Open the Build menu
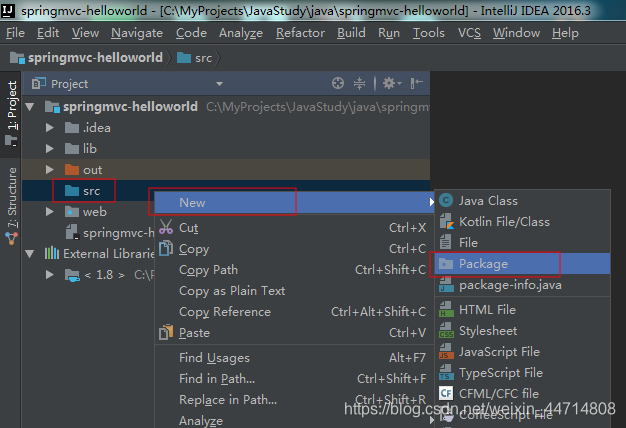The image size is (626, 428). tap(351, 33)
